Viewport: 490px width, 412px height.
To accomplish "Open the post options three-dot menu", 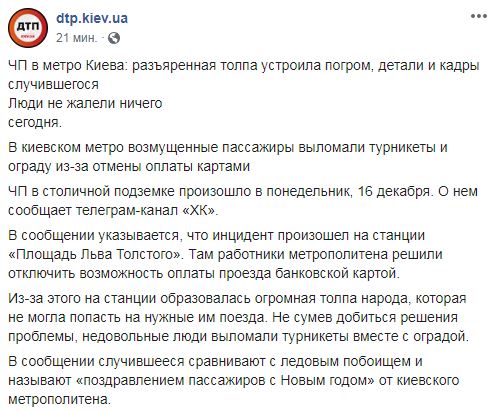I will click(x=478, y=16).
